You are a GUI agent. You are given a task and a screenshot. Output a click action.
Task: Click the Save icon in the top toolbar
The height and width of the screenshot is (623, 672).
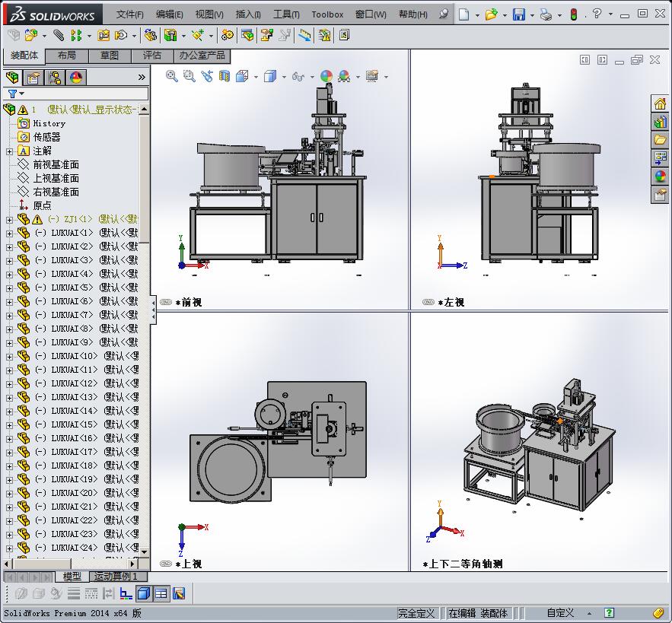click(518, 14)
